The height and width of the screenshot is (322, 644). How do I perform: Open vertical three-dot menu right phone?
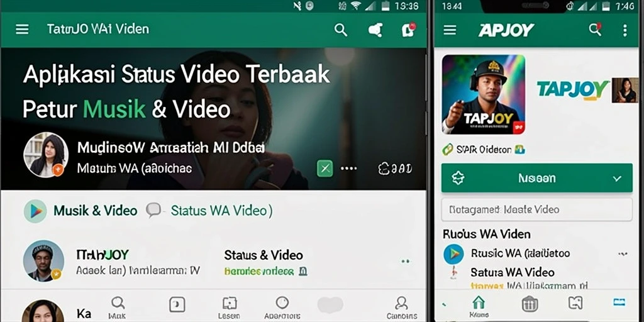coord(625,30)
